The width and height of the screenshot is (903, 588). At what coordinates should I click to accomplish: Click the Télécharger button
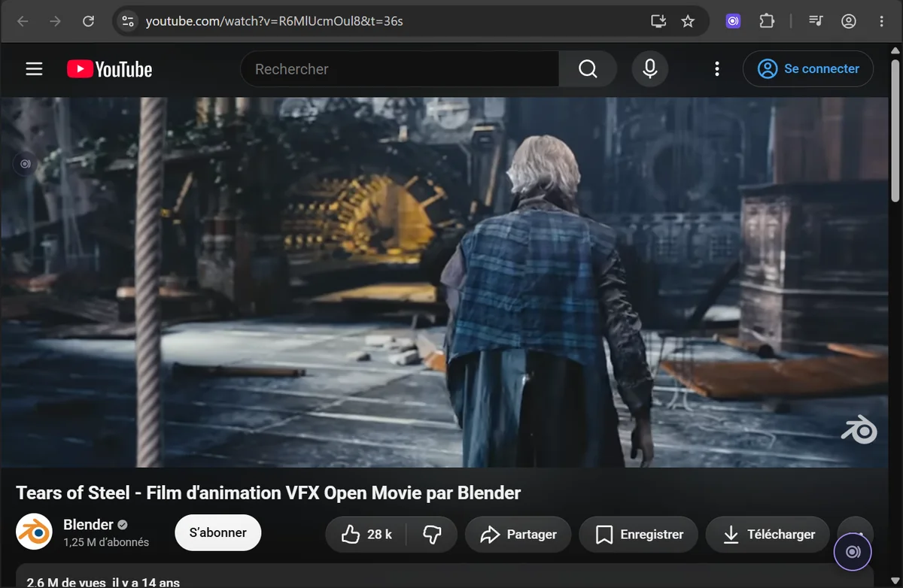[767, 535]
